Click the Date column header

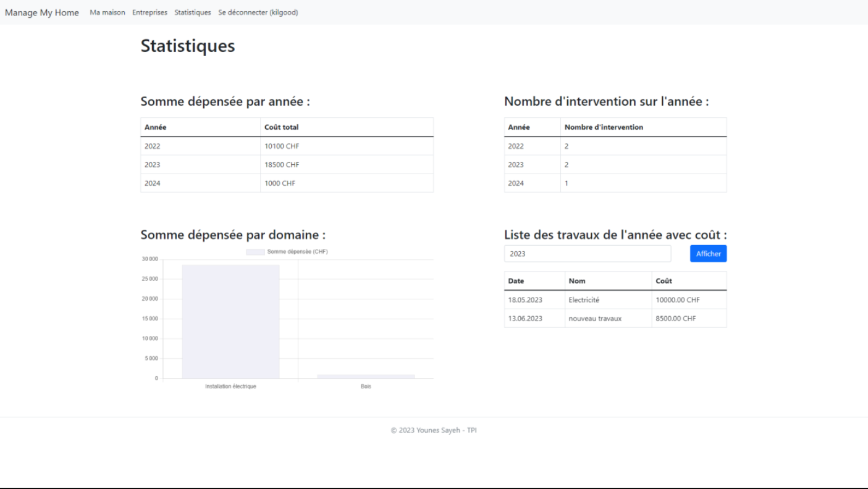click(534, 281)
